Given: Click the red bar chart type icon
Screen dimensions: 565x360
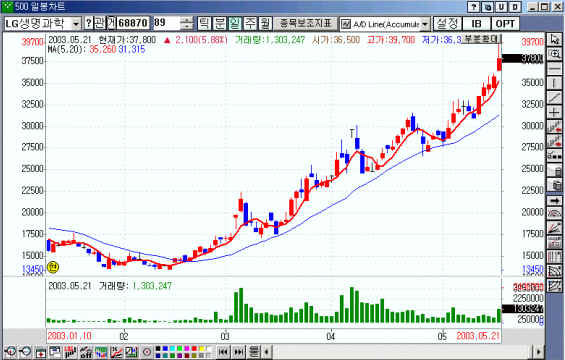Looking at the screenshot, I should click(x=70, y=352).
